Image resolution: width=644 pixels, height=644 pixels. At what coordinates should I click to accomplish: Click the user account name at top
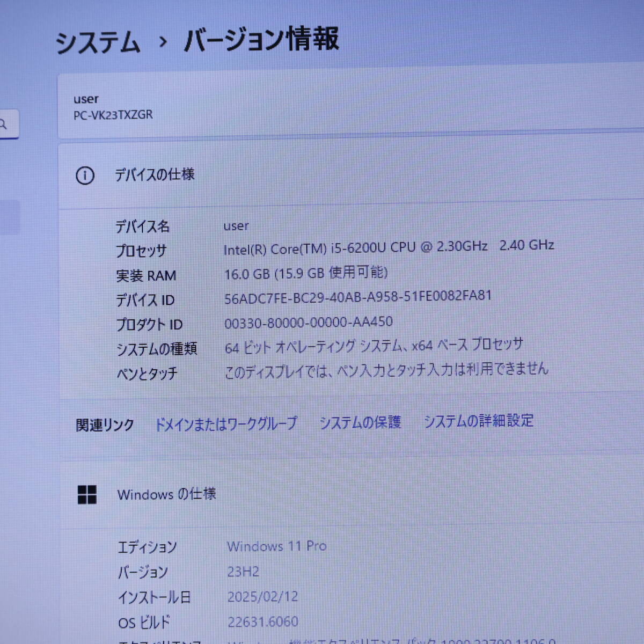click(x=86, y=99)
